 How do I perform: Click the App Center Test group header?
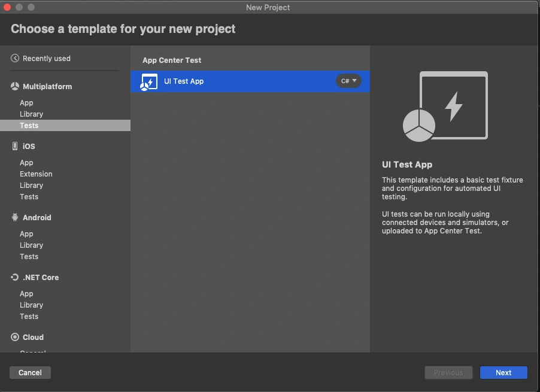pyautogui.click(x=172, y=60)
